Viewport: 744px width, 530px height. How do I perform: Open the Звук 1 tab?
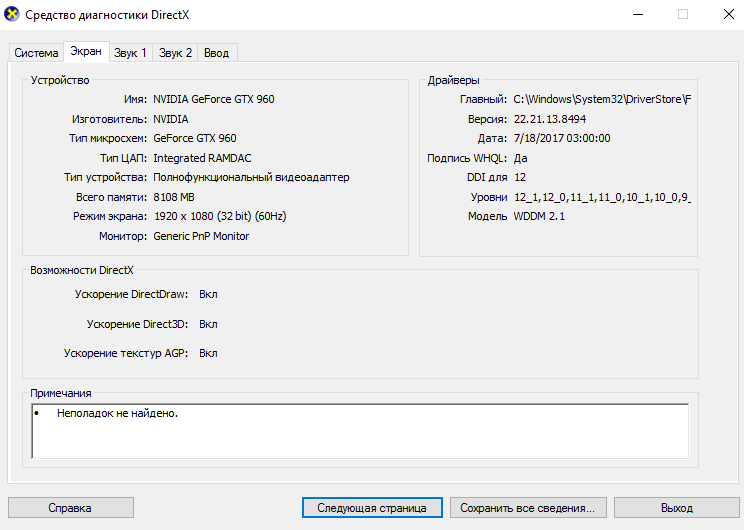[x=130, y=53]
